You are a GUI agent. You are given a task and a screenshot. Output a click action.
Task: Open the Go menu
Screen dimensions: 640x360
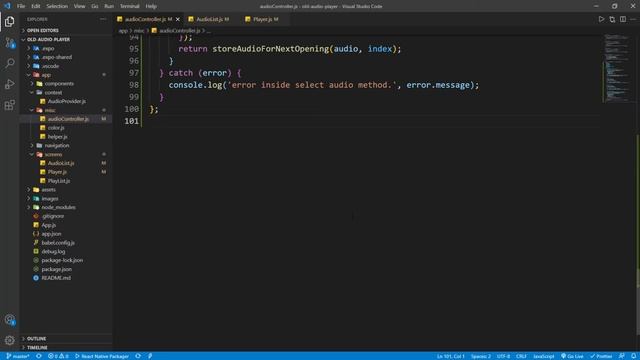tap(95, 6)
